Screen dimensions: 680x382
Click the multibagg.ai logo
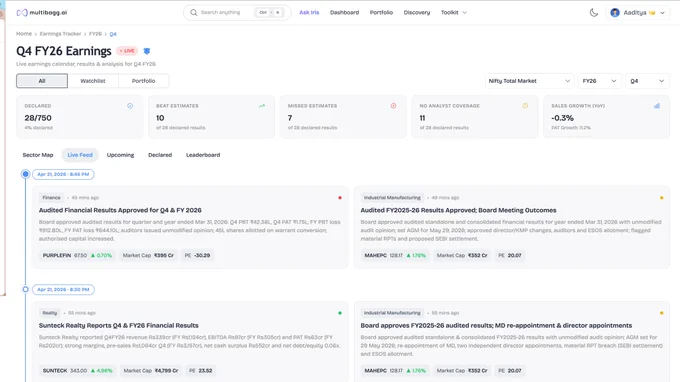click(42, 13)
